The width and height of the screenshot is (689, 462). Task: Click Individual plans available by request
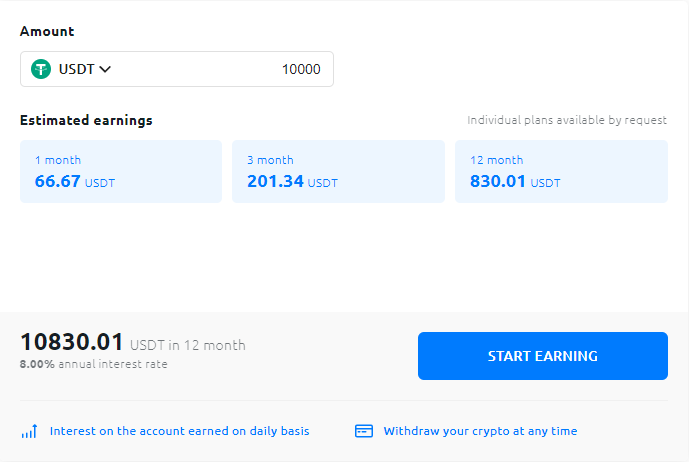[567, 120]
